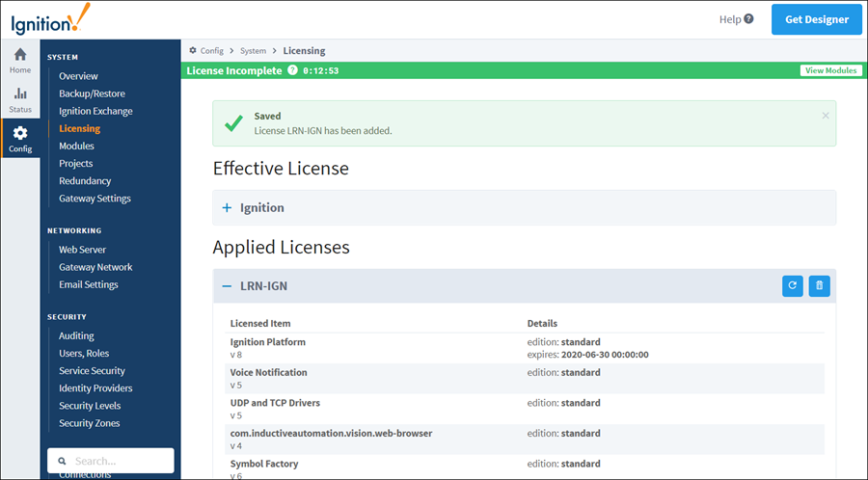Viewport: 868px width, 480px height.
Task: Click the green checkmark in Saved banner
Action: tap(233, 123)
